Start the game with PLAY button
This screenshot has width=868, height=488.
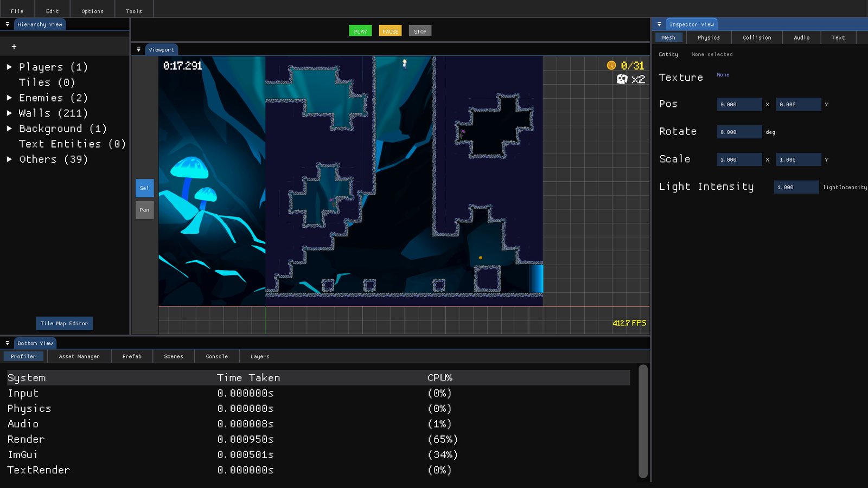tap(360, 31)
